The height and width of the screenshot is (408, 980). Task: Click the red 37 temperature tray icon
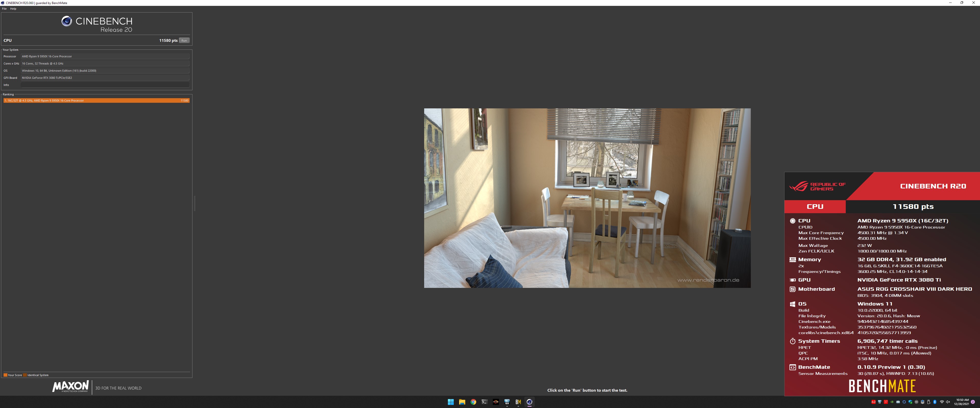(886, 402)
